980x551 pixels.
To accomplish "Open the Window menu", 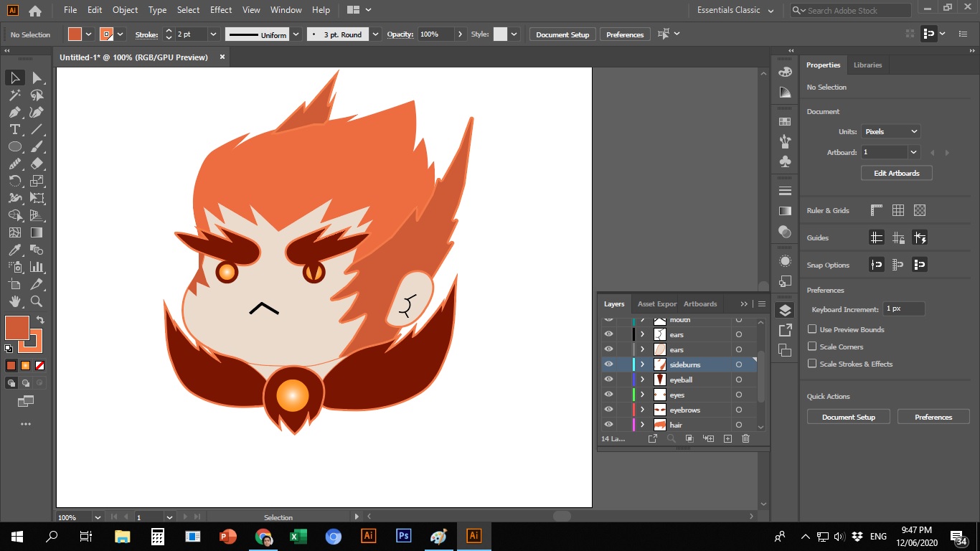I will [286, 10].
